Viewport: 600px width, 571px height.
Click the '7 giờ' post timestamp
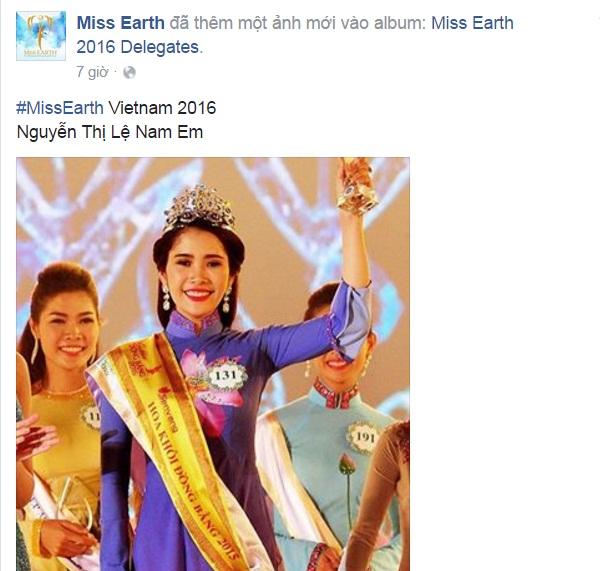click(92, 72)
